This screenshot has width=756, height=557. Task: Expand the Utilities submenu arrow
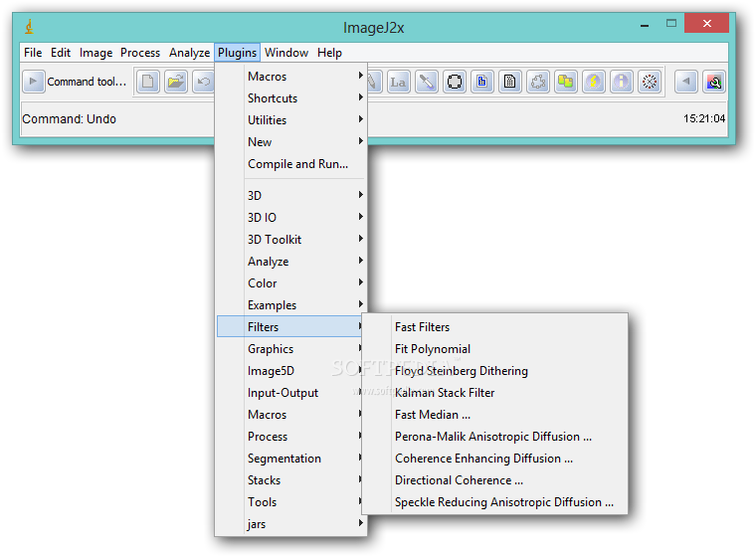(x=361, y=119)
